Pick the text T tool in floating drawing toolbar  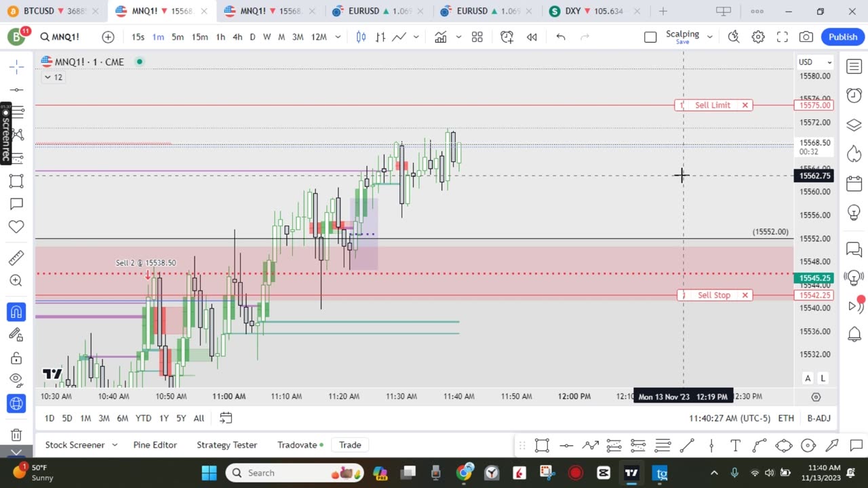tap(735, 445)
